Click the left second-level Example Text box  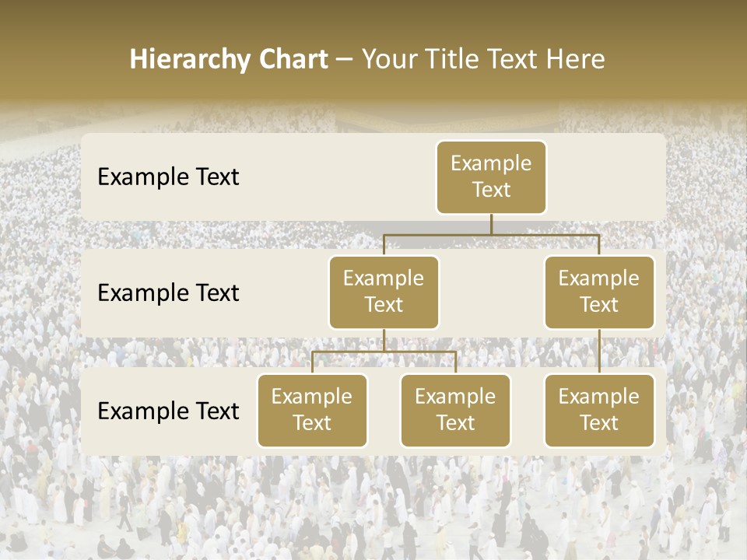384,292
